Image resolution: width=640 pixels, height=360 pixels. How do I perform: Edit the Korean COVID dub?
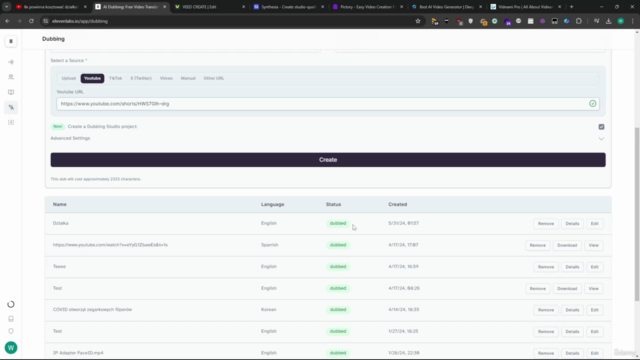click(594, 310)
